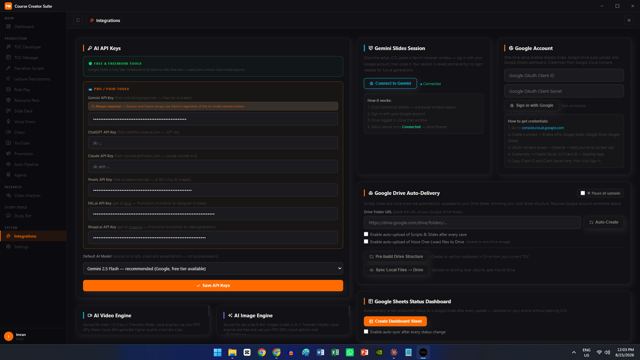Image resolution: width=640 pixels, height=360 pixels.
Task: Click the Google icon beside Google Account
Action: pos(511,48)
